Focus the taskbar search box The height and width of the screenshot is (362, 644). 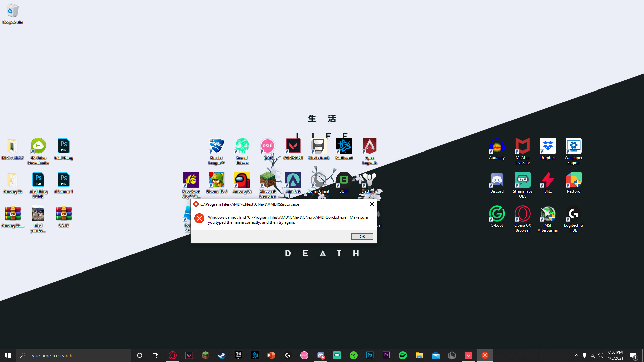click(74, 355)
